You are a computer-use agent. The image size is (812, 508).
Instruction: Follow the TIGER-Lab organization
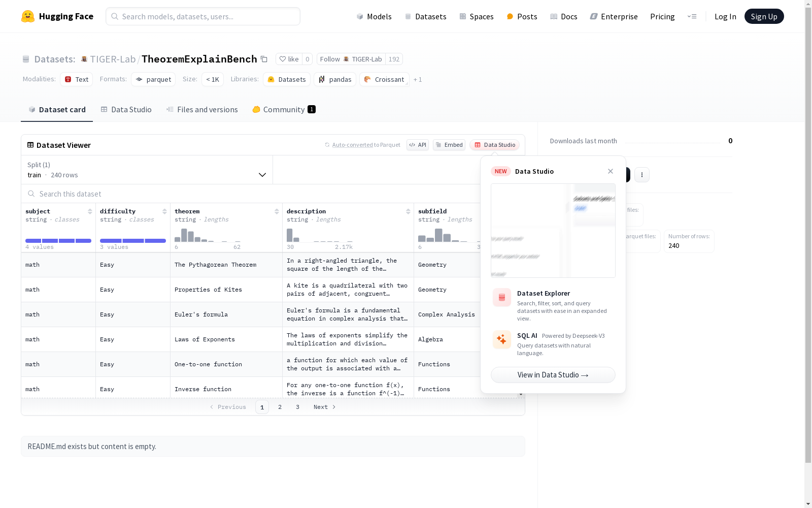tap(351, 59)
